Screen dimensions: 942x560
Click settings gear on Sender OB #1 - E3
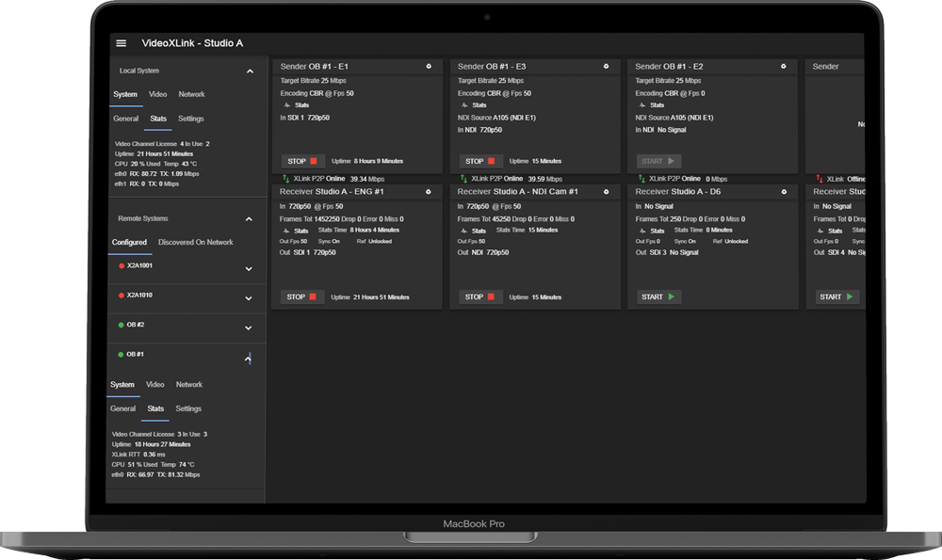(606, 67)
